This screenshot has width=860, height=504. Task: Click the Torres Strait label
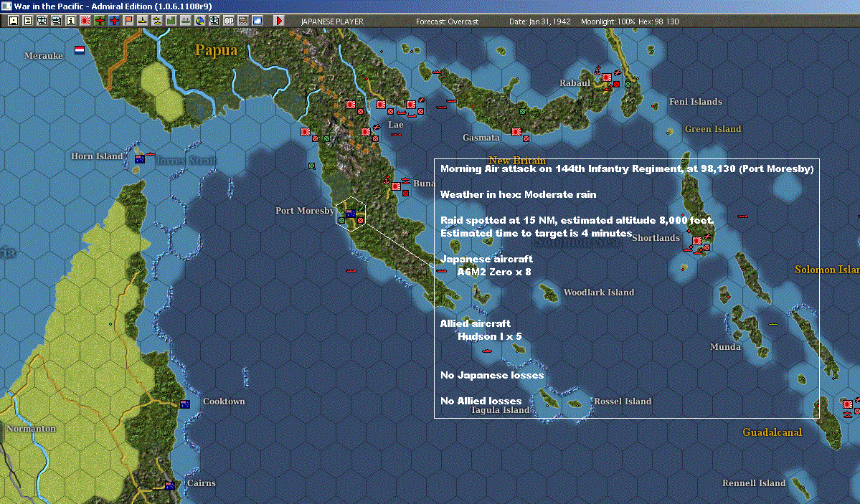(186, 160)
